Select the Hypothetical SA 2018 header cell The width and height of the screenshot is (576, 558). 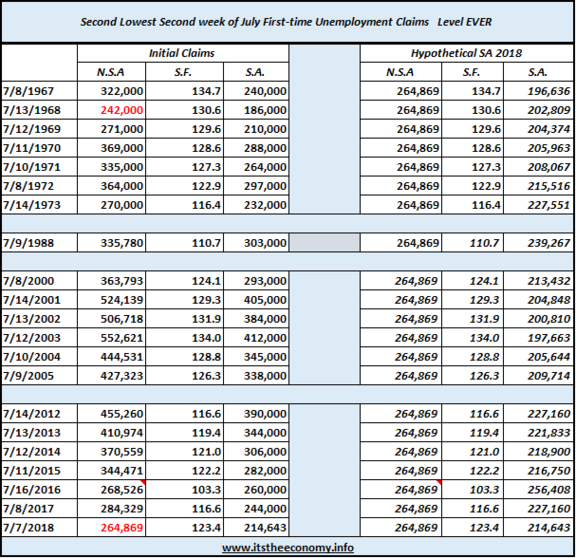[x=467, y=53]
